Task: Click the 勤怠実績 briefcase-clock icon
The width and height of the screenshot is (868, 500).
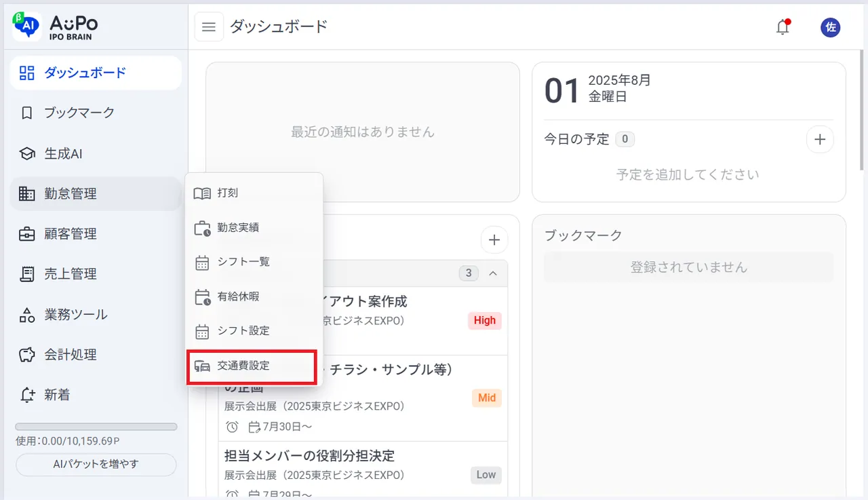Action: click(x=202, y=228)
